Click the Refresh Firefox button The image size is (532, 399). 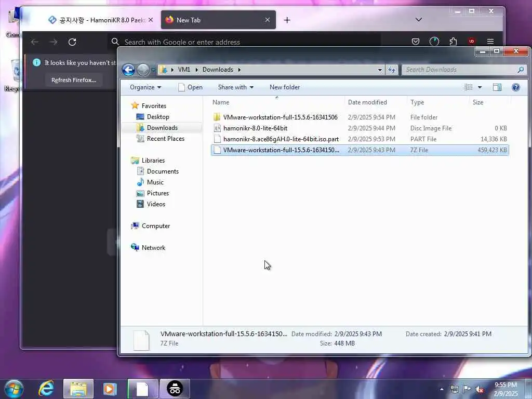tap(74, 80)
